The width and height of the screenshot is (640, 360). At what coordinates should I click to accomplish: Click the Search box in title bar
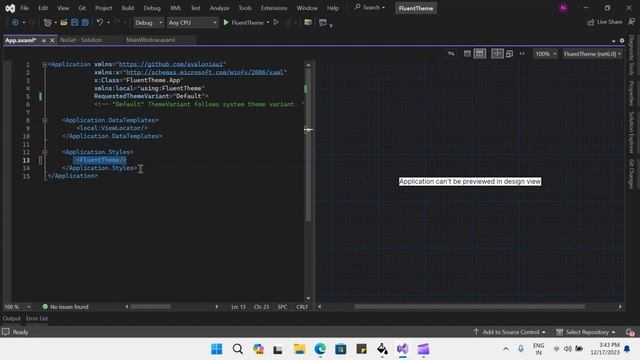coord(370,7)
